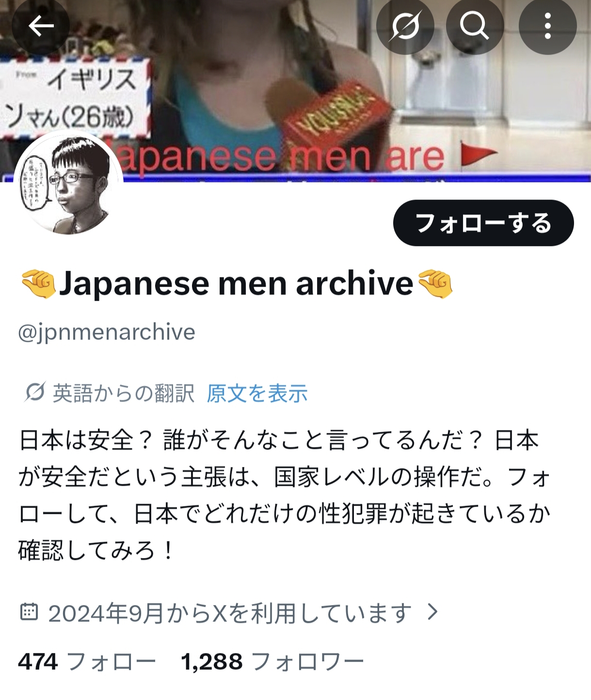Tap the Japanese men archive display name
The image size is (591, 700).
[x=236, y=283]
